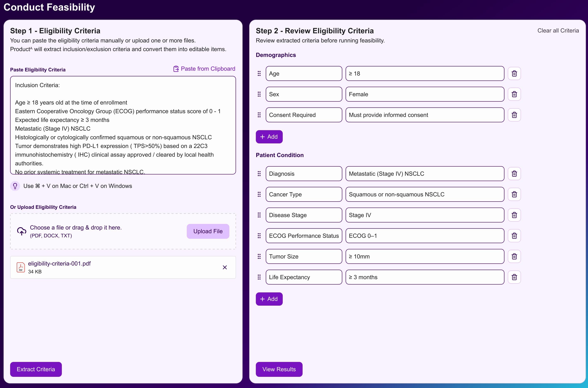Add a new Patient Condition criterion
This screenshot has width=588, height=388.
[x=269, y=299]
